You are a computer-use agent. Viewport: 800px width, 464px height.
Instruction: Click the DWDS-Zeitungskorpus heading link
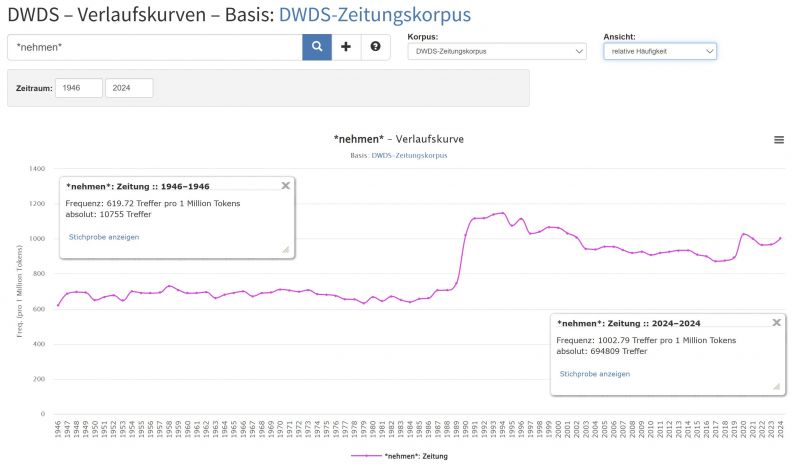point(374,14)
